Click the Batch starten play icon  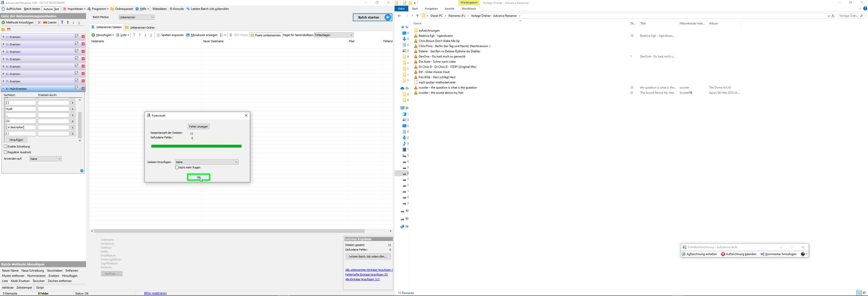(388, 17)
